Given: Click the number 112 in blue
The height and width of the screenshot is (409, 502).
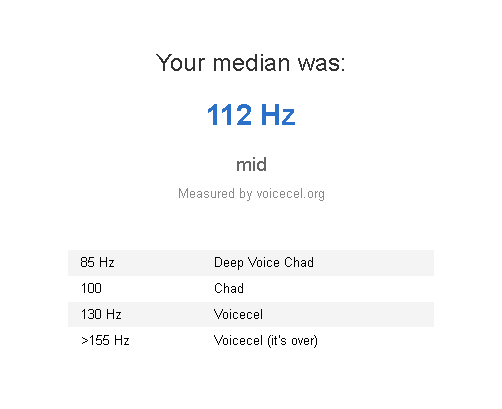Looking at the screenshot, I should tap(229, 115).
